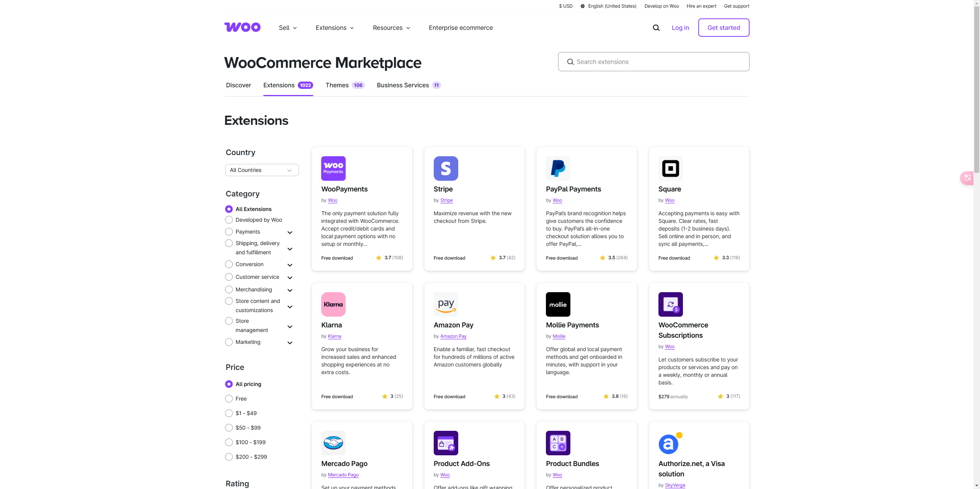
Task: Switch to the Themes tab
Action: point(345,85)
